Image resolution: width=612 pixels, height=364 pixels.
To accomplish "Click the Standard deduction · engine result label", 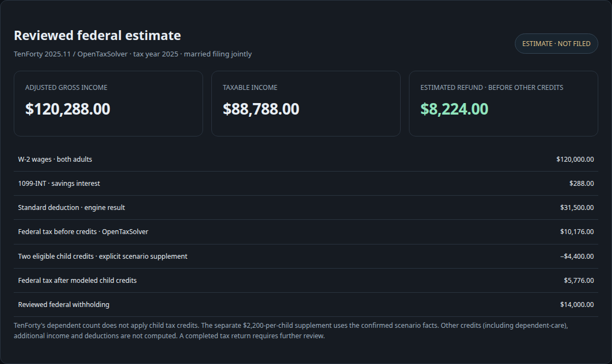I will 71,208.
